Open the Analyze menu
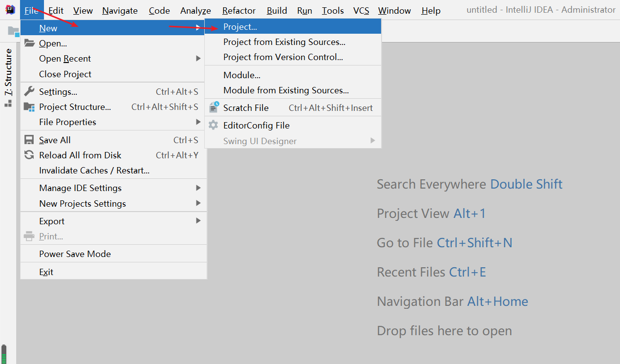This screenshot has width=620, height=364. click(x=195, y=10)
